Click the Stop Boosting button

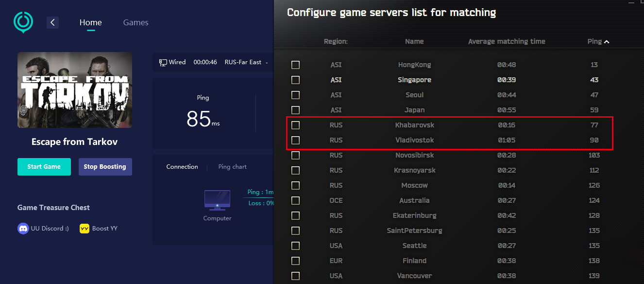point(105,167)
